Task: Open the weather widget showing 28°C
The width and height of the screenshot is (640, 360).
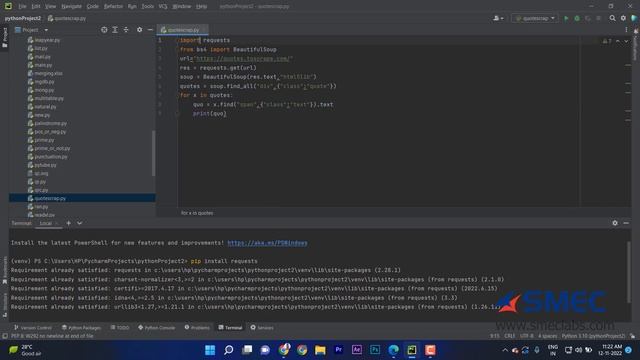Action: click(26, 350)
